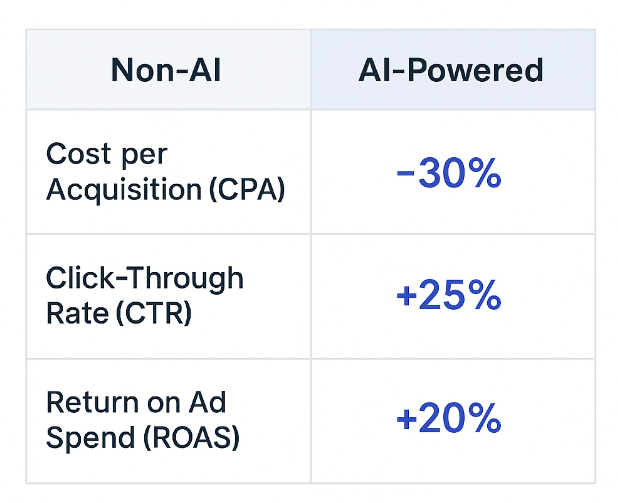Select the −30% value cell
Screen dimensions: 618x503
[x=448, y=174]
